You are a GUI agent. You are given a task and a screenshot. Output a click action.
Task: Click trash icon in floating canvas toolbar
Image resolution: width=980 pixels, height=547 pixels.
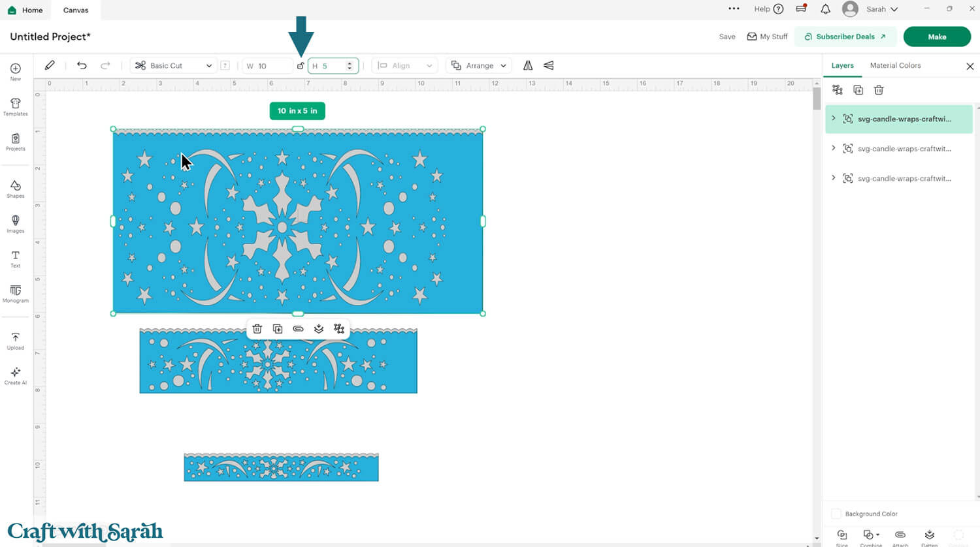pos(257,329)
